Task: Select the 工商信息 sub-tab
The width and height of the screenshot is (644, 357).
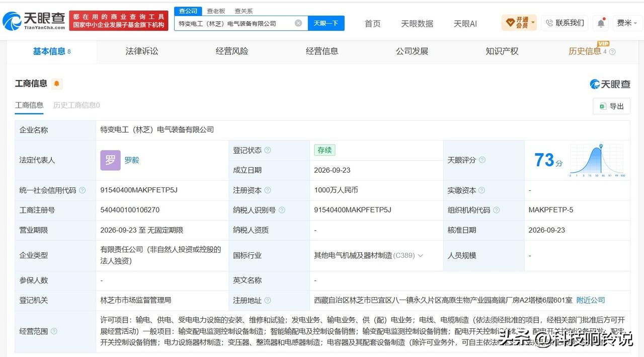Action: point(29,105)
